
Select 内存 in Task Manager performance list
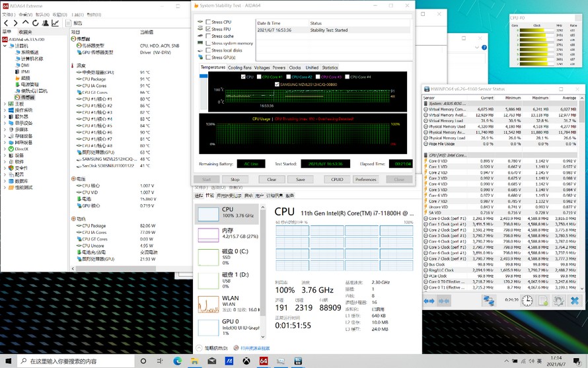228,233
